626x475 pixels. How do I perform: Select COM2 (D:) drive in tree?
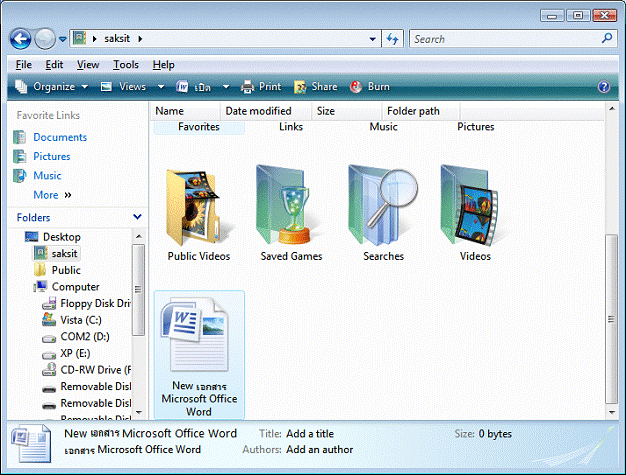(85, 336)
